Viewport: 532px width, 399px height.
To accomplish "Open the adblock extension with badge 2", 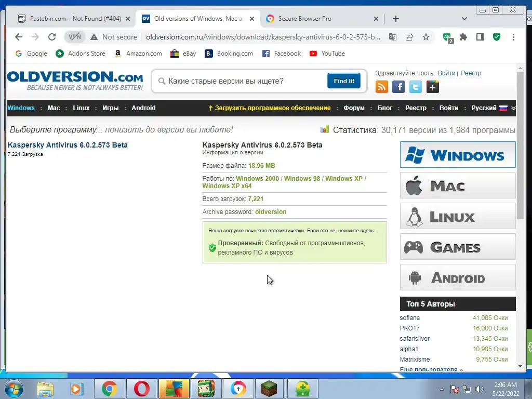I will click(x=448, y=37).
